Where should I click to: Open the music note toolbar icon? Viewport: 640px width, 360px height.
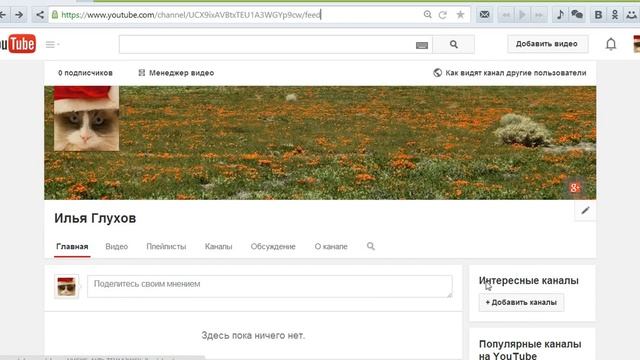pyautogui.click(x=560, y=15)
